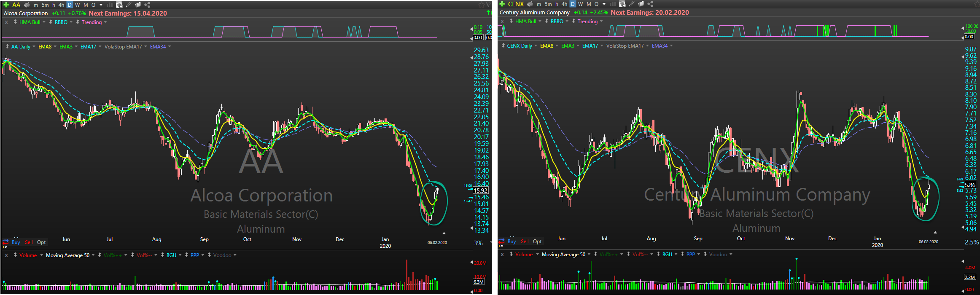Click the share icon in the AA chart toolbar

click(147, 5)
